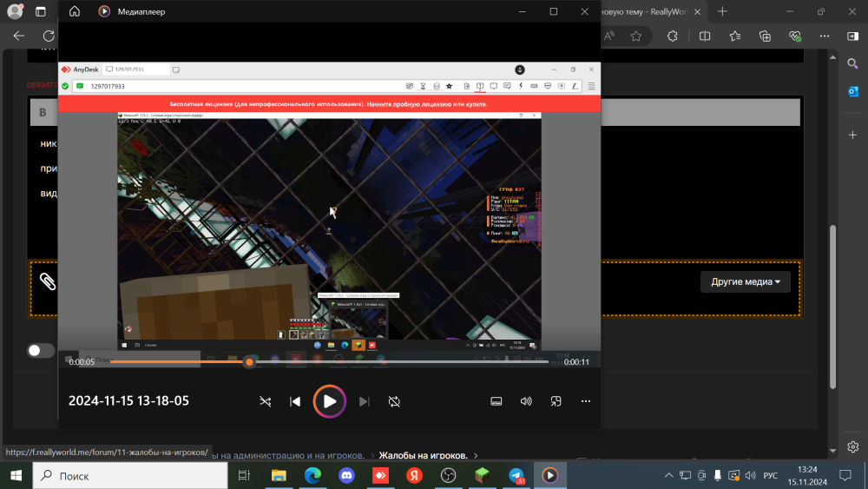
Task: Open AnyDesk hamburger menu
Action: (591, 86)
